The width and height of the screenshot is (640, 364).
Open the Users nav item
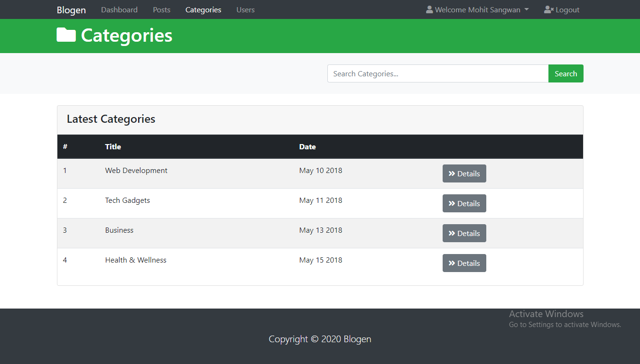click(x=245, y=9)
